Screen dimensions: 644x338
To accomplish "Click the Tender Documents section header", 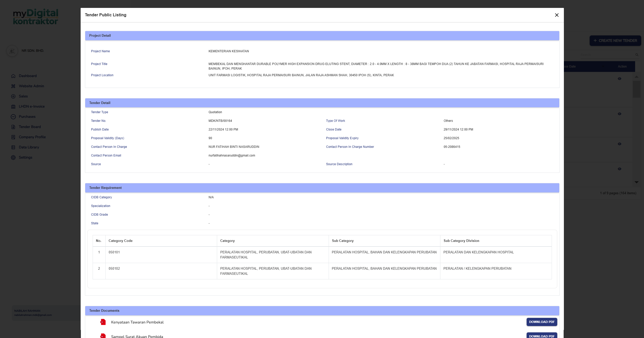I will click(x=322, y=311).
